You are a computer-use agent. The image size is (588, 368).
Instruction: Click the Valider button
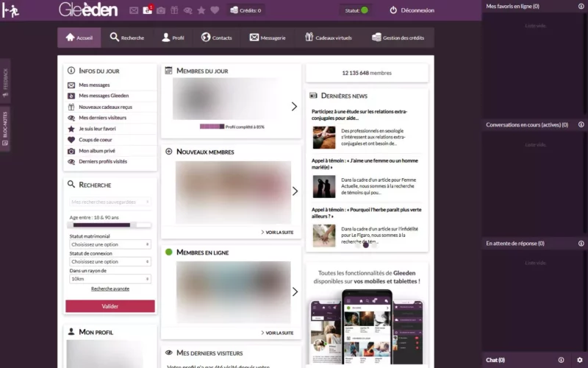pyautogui.click(x=110, y=306)
